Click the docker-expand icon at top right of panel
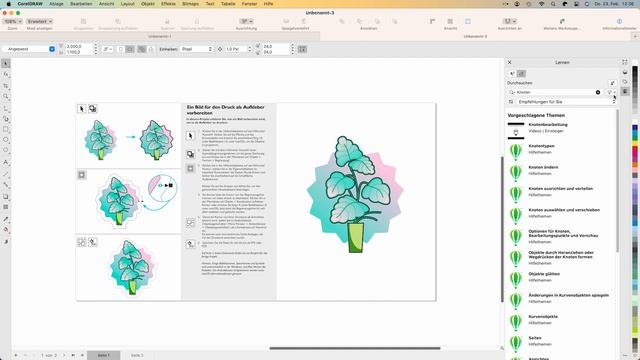The height and width of the screenshot is (360, 640). click(624, 62)
